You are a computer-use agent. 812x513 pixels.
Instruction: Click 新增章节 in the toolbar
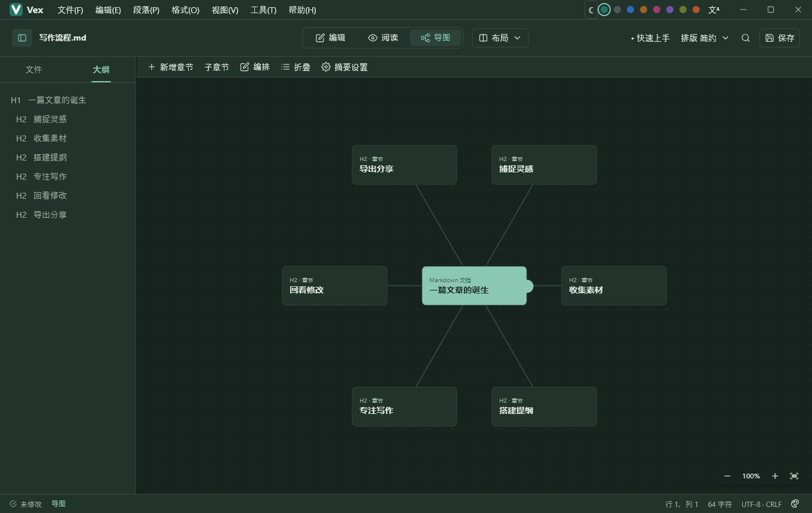point(170,67)
